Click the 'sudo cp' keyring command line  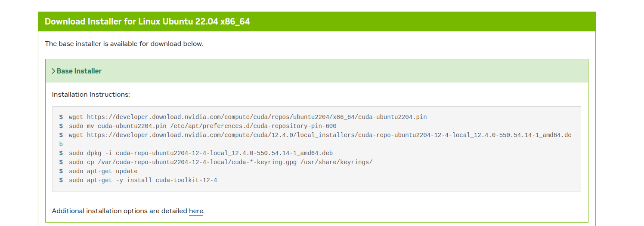(220, 162)
